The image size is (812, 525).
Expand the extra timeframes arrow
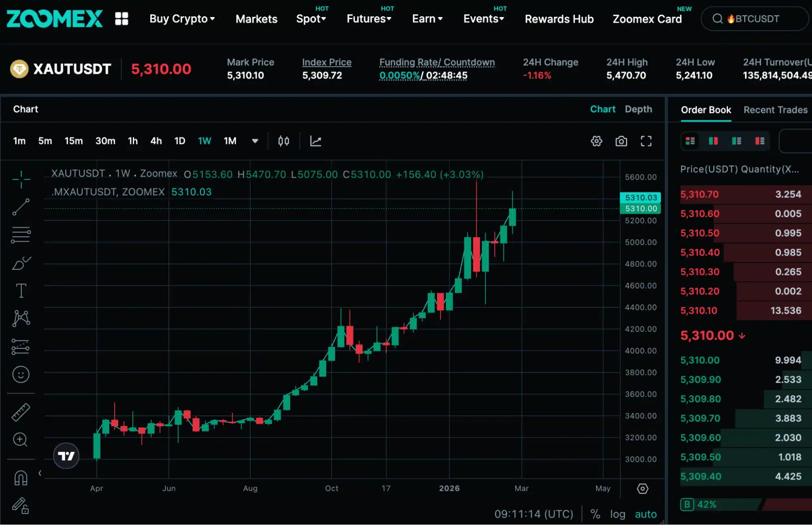[255, 141]
